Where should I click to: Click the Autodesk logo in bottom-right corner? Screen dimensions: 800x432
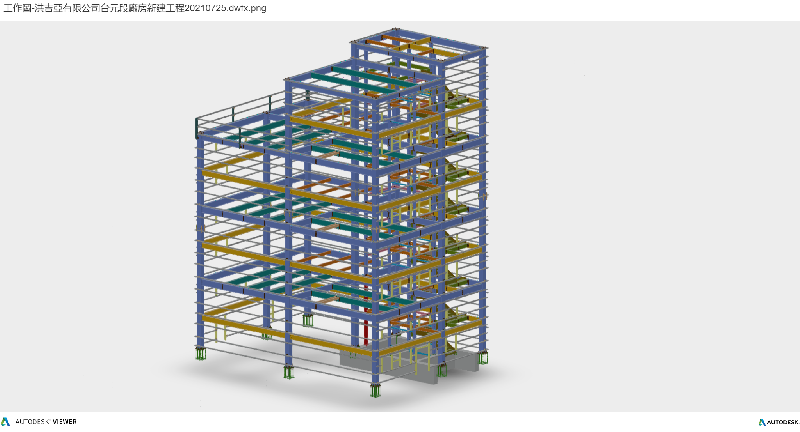point(777,421)
